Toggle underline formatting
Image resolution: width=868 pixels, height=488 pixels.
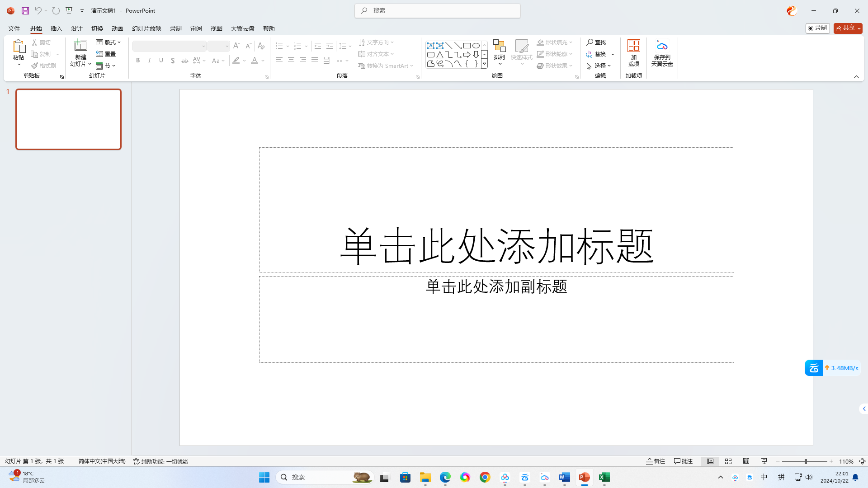point(161,60)
